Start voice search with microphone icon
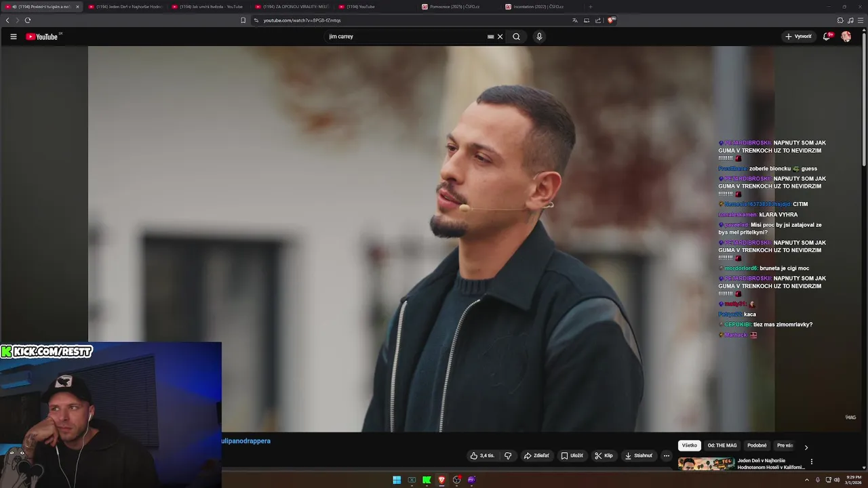868x488 pixels. (x=539, y=37)
